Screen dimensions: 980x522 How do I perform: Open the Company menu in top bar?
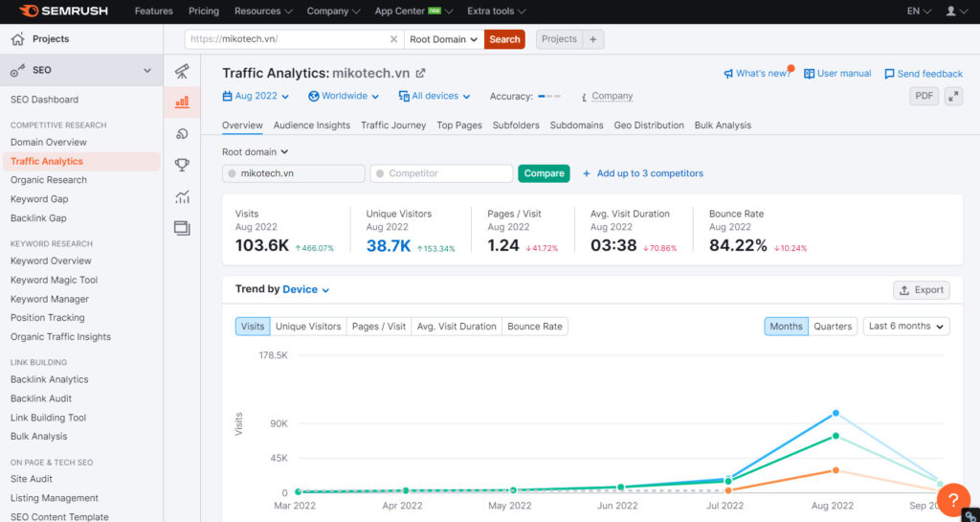click(x=333, y=11)
